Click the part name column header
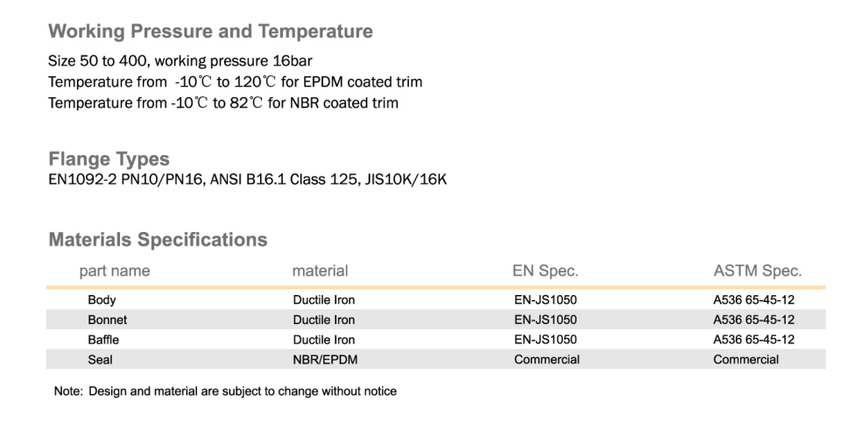The width and height of the screenshot is (868, 436). click(114, 271)
